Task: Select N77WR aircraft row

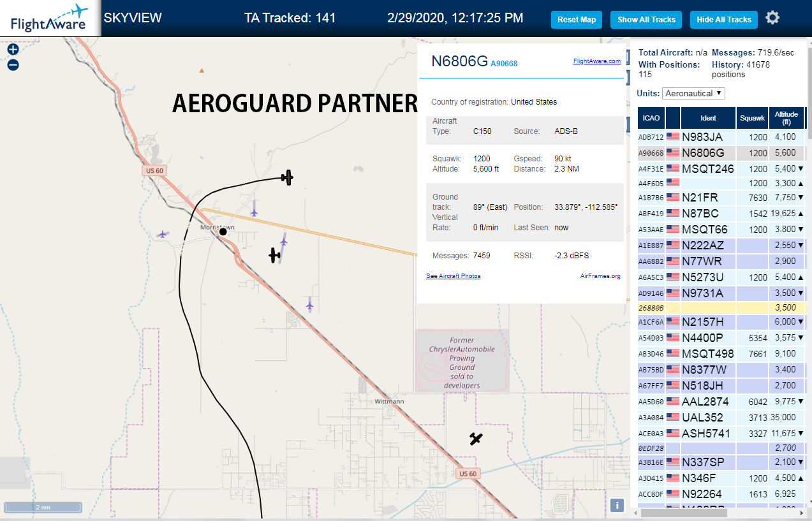Action: [721, 261]
